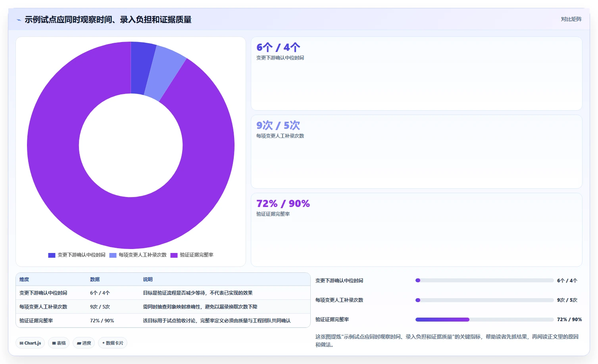
Task: Click the 数据 column header
Action: pos(95,280)
